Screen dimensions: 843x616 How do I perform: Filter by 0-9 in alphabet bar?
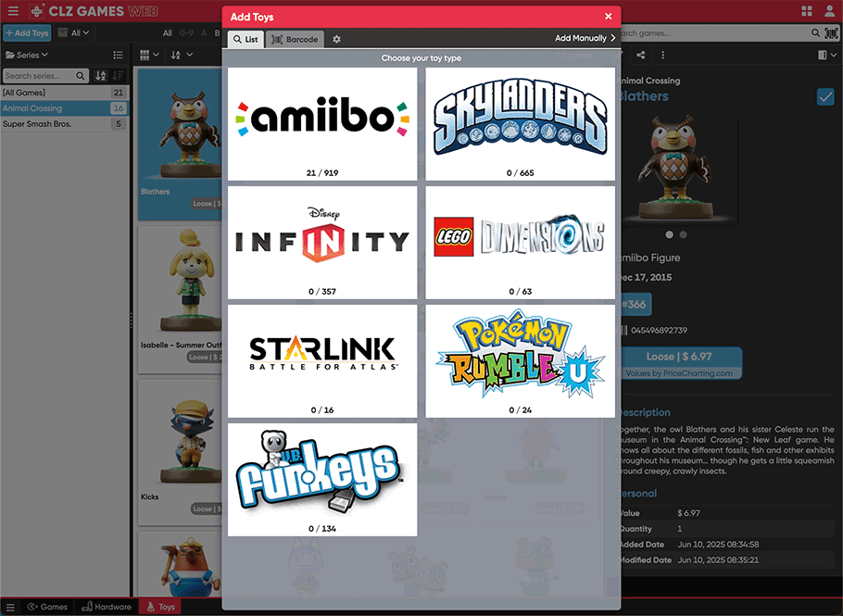[186, 33]
